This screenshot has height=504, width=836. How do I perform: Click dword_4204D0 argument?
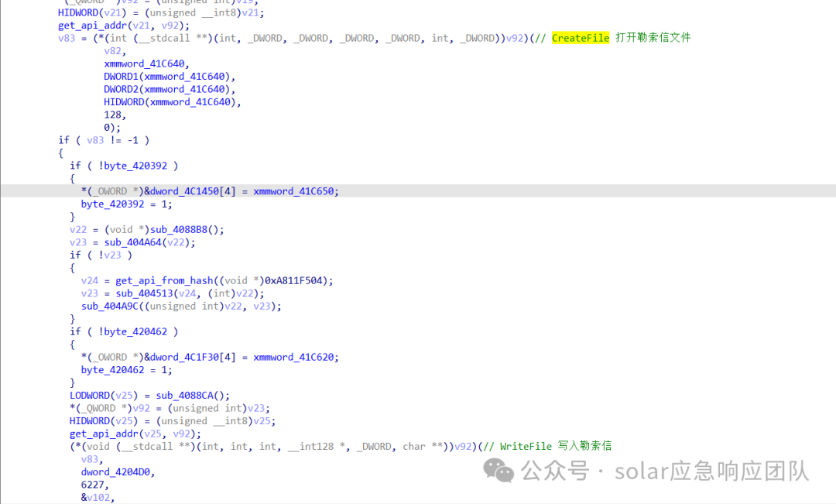click(x=115, y=472)
